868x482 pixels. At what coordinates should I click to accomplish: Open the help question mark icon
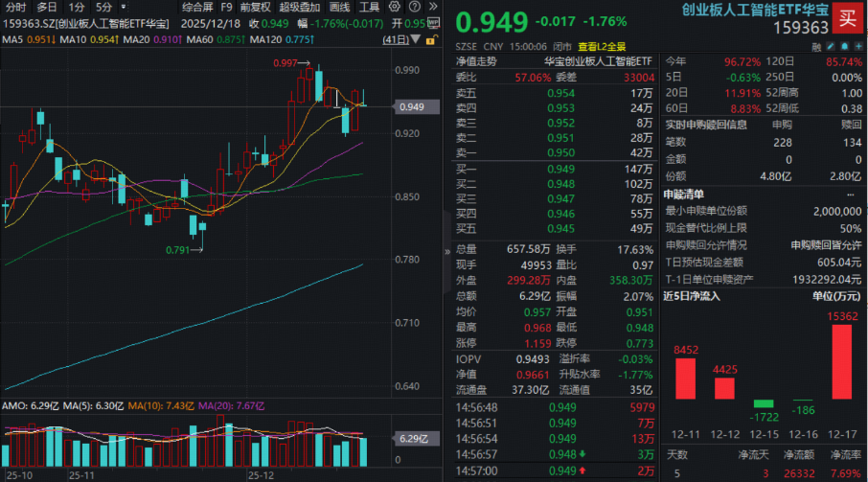coord(414,7)
